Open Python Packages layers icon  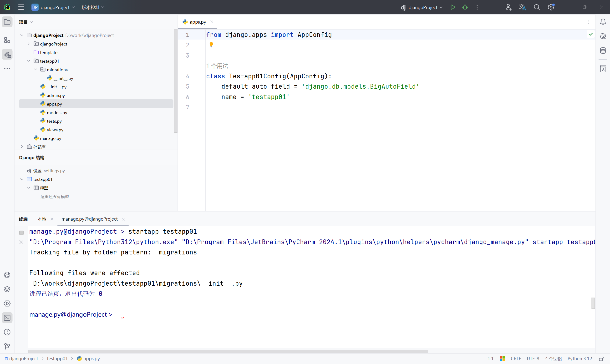tap(7, 289)
